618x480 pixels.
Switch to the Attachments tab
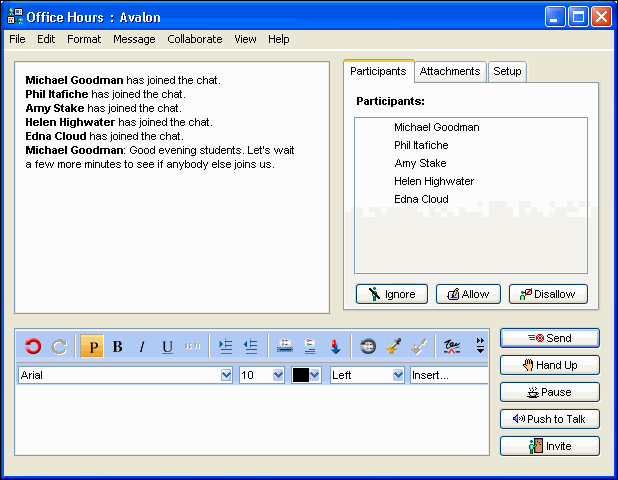(x=450, y=72)
